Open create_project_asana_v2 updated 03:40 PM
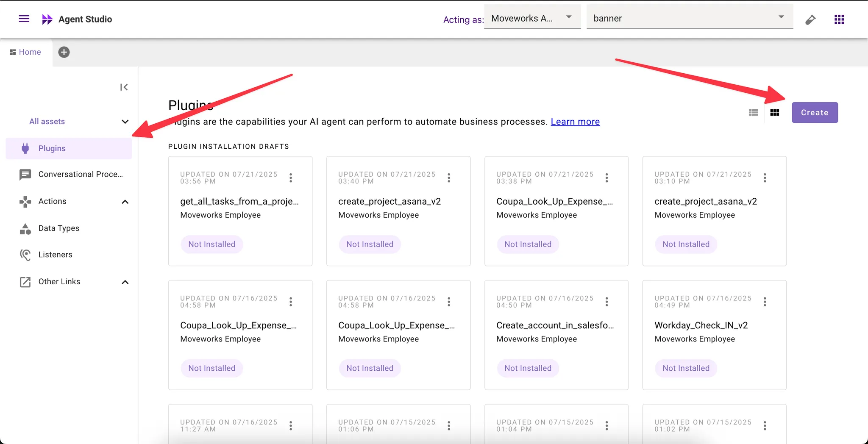This screenshot has height=444, width=868. pyautogui.click(x=389, y=202)
